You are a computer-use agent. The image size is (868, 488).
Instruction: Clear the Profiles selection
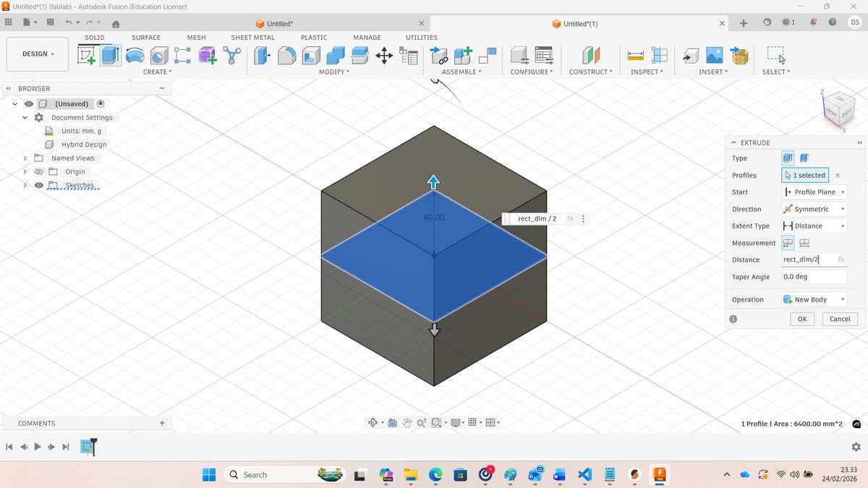(838, 175)
